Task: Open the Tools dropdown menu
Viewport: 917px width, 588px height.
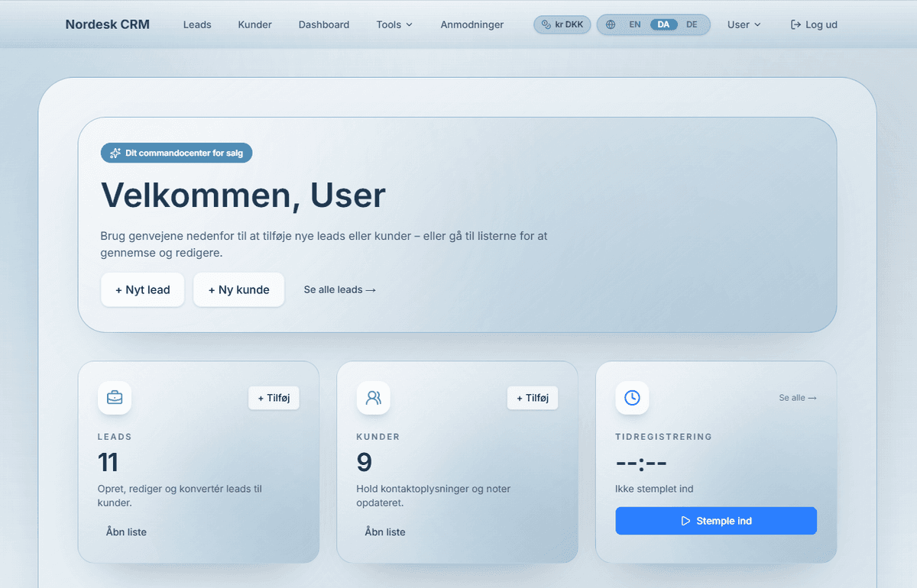Action: click(394, 24)
